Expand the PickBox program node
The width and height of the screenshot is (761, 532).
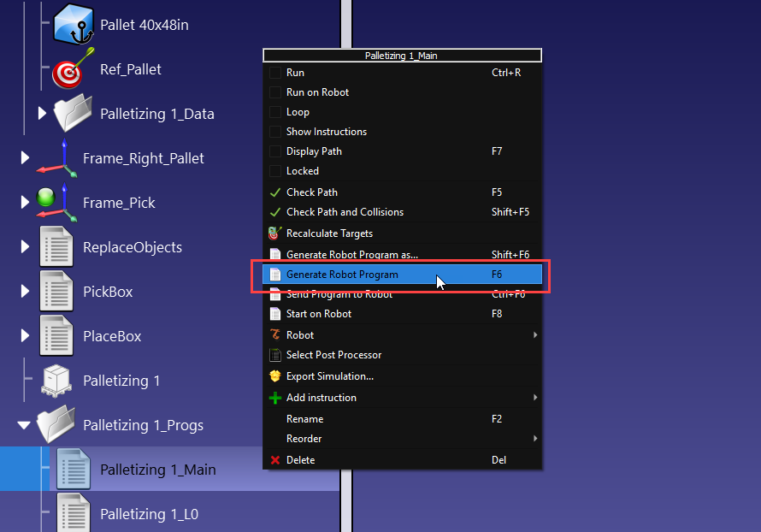25,292
